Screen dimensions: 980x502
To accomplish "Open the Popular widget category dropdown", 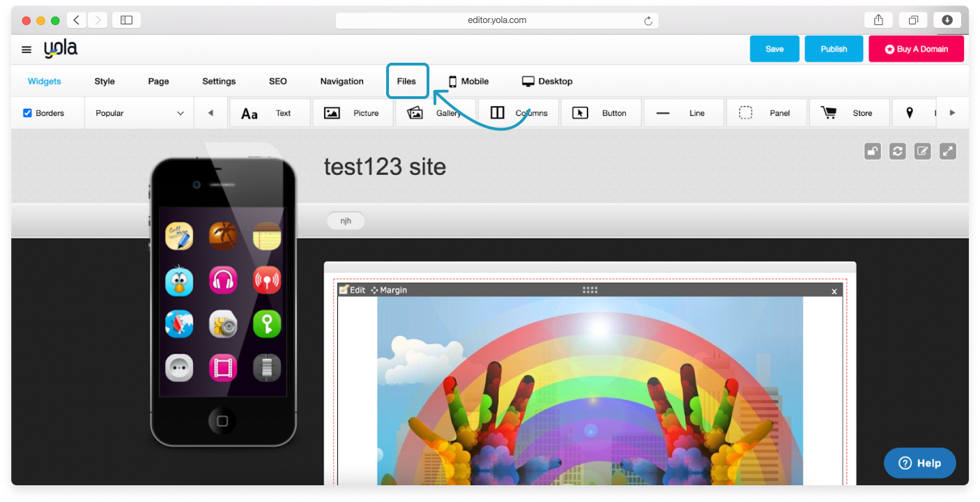I will [139, 113].
